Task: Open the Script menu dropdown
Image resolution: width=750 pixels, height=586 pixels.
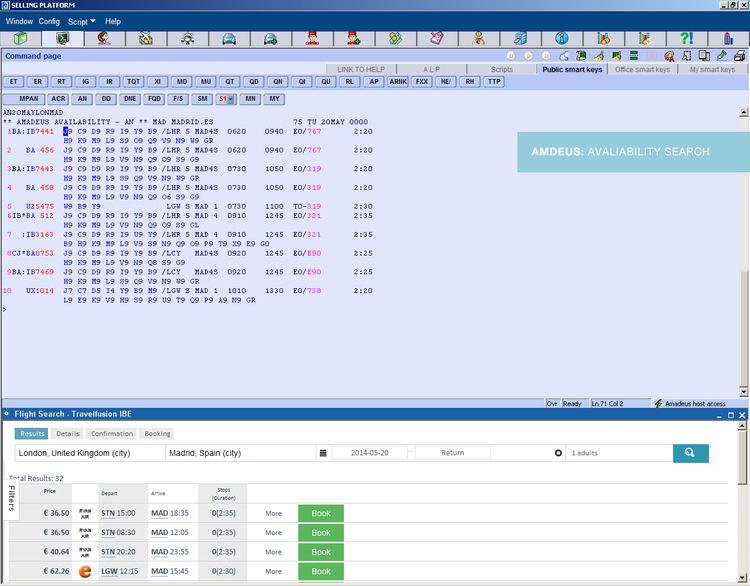Action: tap(81, 22)
